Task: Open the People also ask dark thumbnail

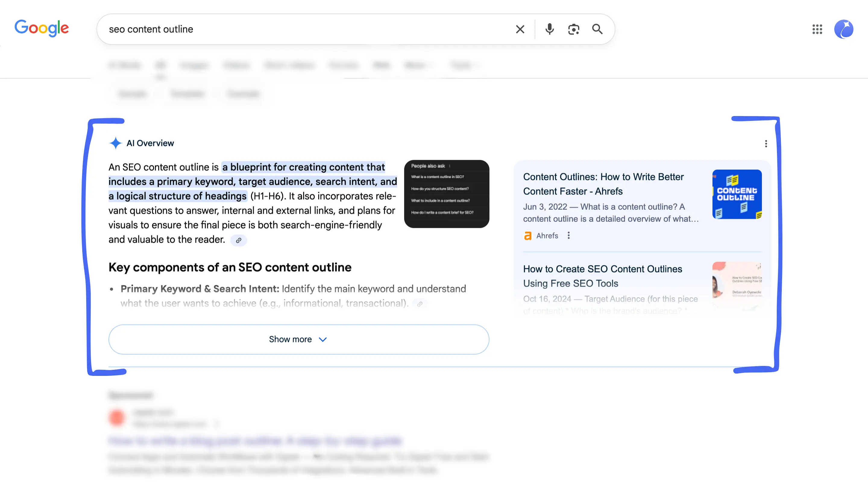Action: (x=446, y=194)
